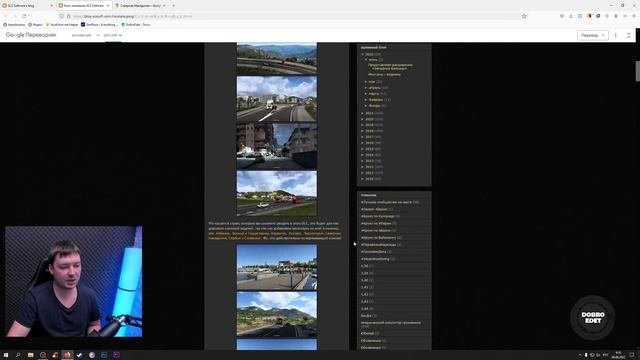Expand the апрель archive month
Viewport: 640px width, 360px height.
pos(366,87)
